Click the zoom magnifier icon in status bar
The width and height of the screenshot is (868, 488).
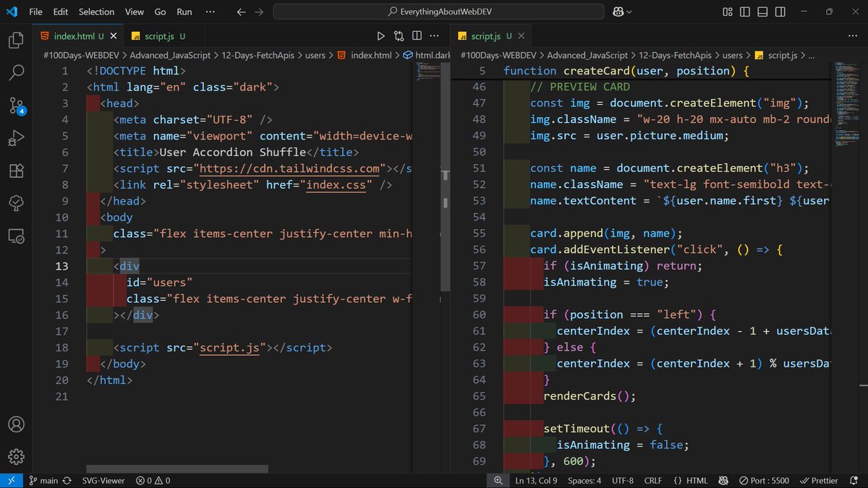click(498, 480)
